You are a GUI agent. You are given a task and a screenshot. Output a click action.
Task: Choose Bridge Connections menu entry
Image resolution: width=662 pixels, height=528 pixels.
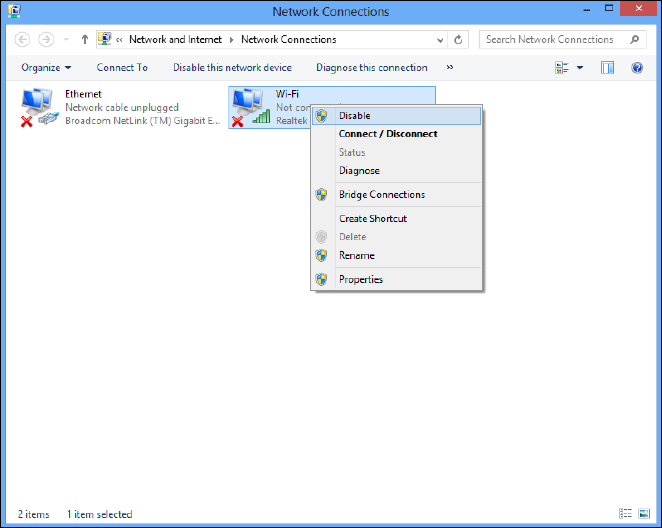(396, 195)
